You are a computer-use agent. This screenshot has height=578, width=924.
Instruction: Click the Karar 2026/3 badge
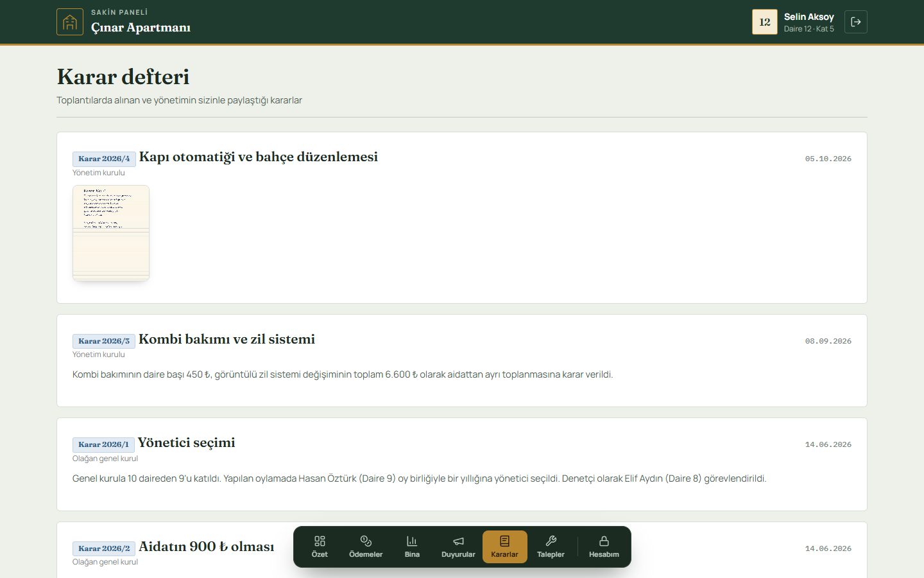pyautogui.click(x=104, y=341)
